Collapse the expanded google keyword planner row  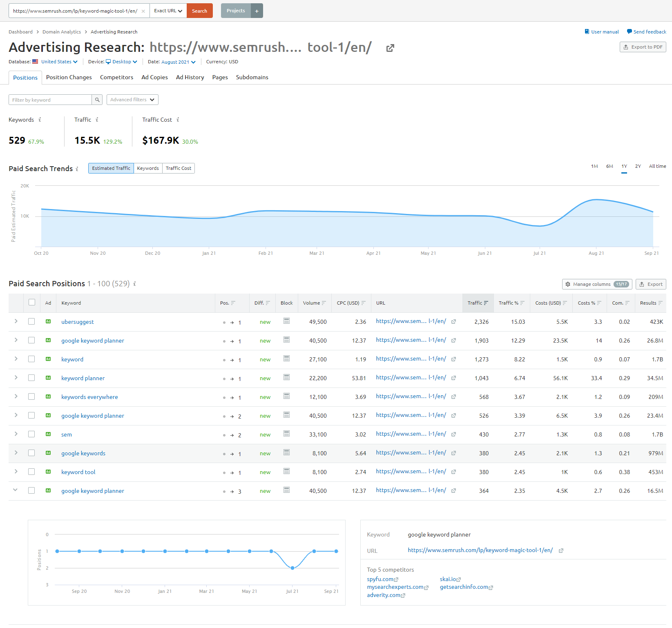tap(15, 490)
